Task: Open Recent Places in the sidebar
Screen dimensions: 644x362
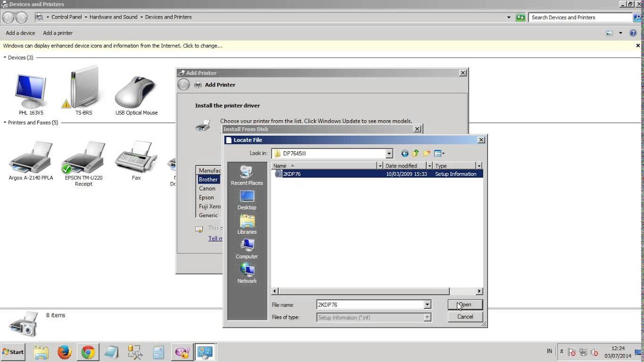Action: tap(247, 175)
